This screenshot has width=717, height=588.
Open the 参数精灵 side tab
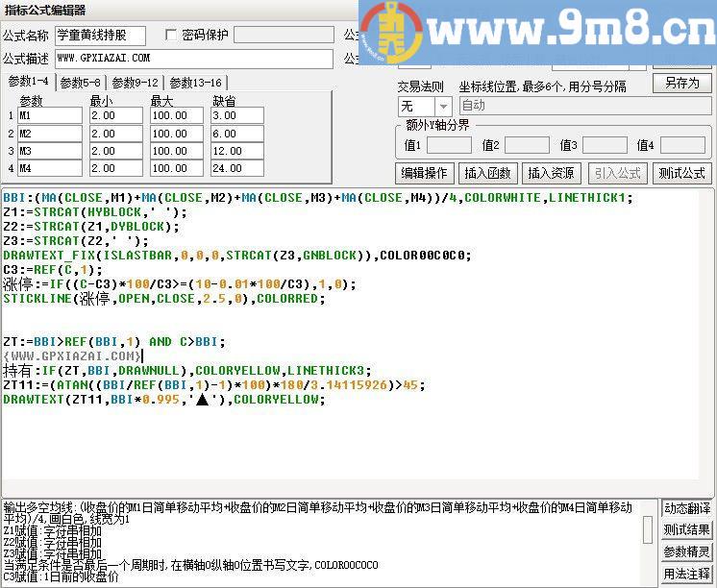point(687,551)
